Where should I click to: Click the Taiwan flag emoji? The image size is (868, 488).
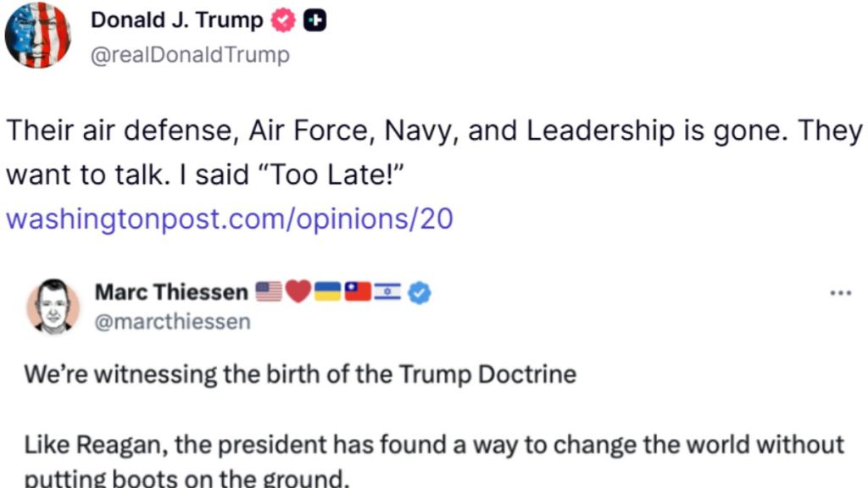[357, 292]
